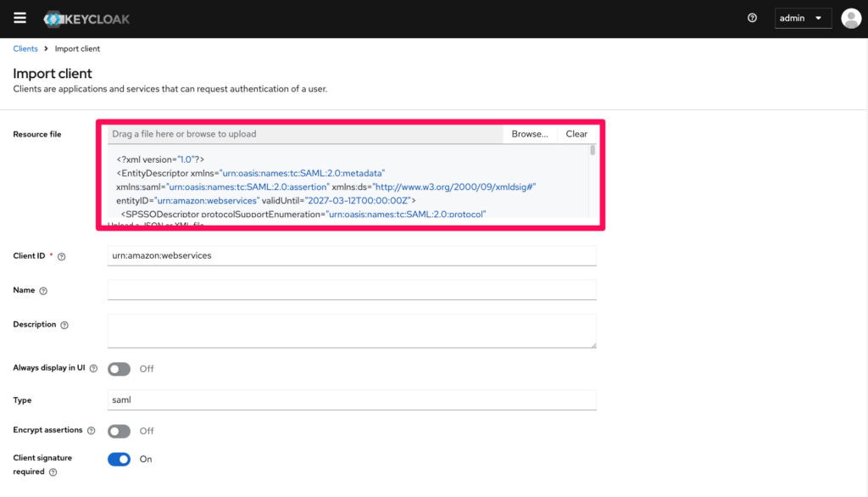
Task: Click help icon next to Always display in UI
Action: pyautogui.click(x=93, y=369)
